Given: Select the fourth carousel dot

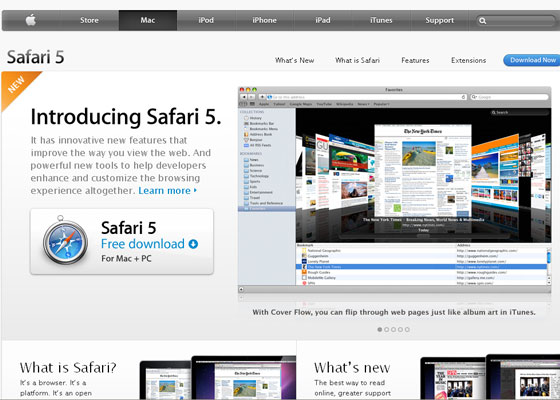Looking at the screenshot, I should click(400, 329).
